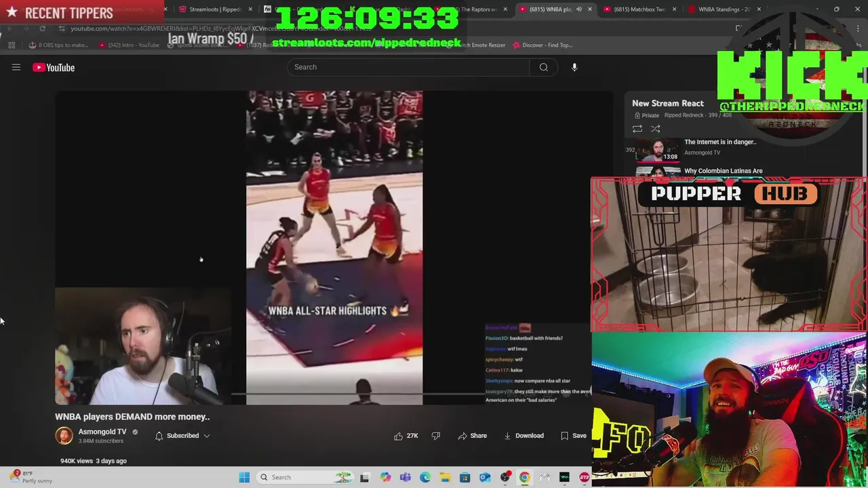The height and width of the screenshot is (488, 868).
Task: Open the '(342) Intro - YouTube' bookmark
Action: point(129,45)
